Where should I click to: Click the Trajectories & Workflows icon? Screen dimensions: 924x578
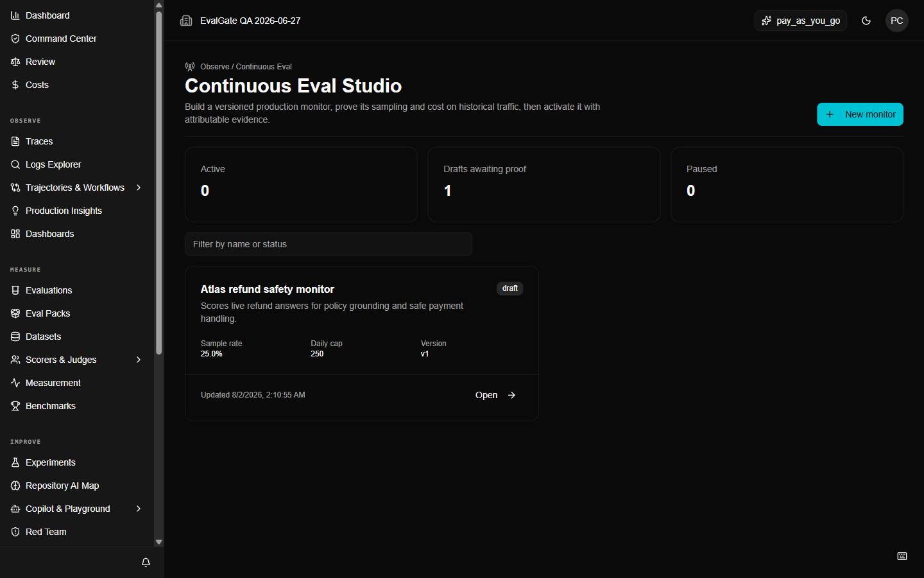pyautogui.click(x=15, y=188)
